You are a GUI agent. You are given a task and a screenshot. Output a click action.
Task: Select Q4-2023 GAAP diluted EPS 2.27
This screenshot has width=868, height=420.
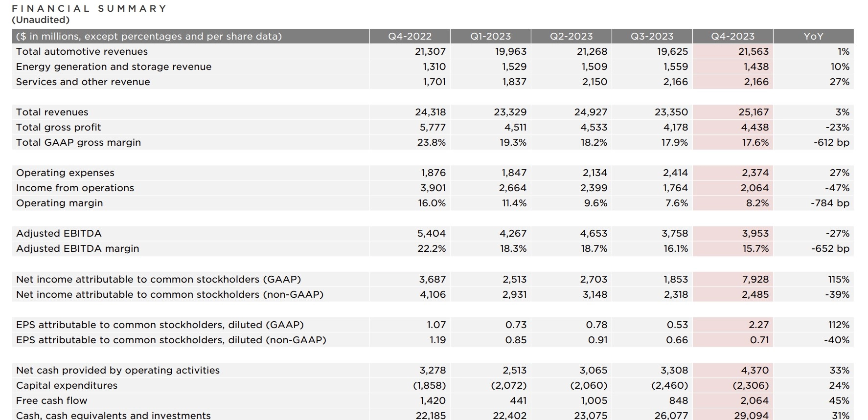point(758,325)
